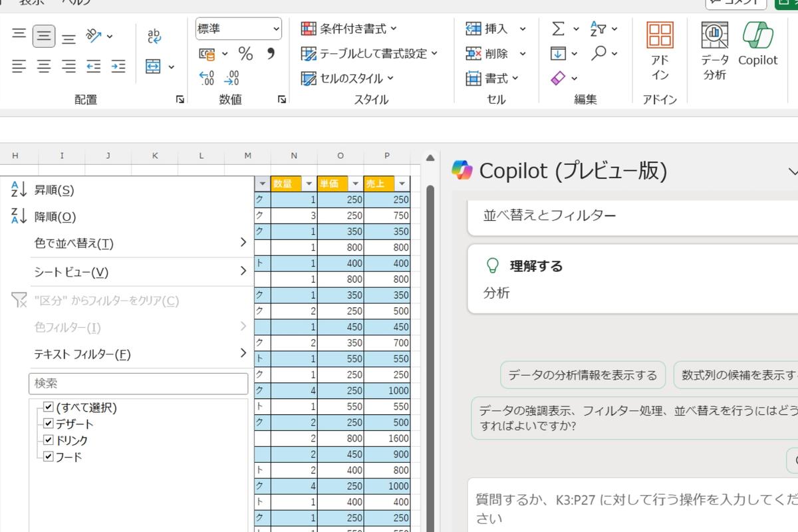798x532 pixels.
Task: Open Data Analysis (データ分析)
Action: point(715,51)
